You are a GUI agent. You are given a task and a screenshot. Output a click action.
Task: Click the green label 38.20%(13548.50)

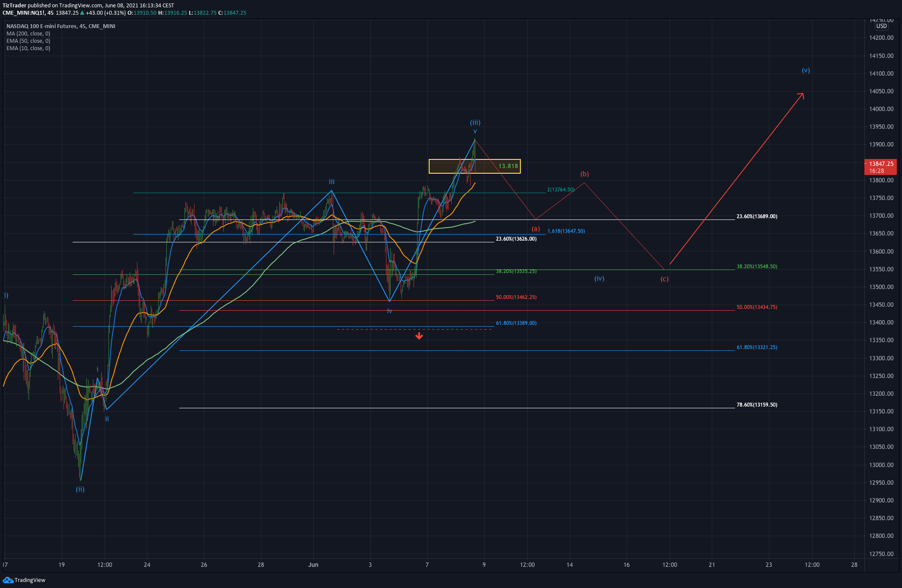(757, 267)
